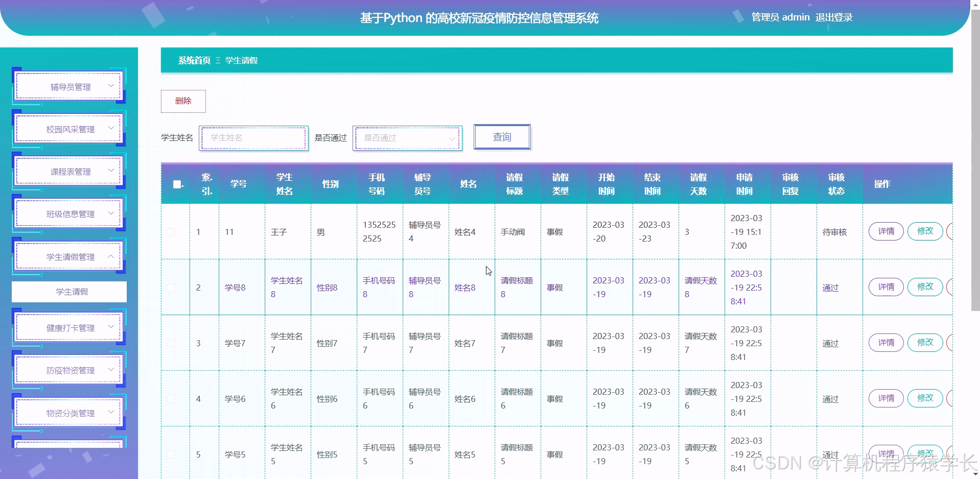Click 修改 for row 学号8
980x479 pixels.
tap(925, 287)
